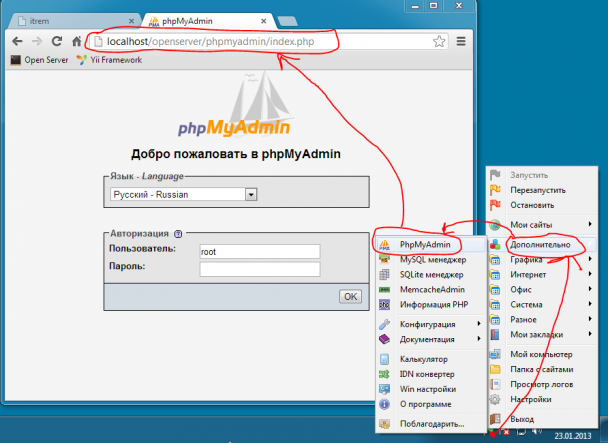
Task: Click the blue info О программе icon
Action: (x=384, y=404)
